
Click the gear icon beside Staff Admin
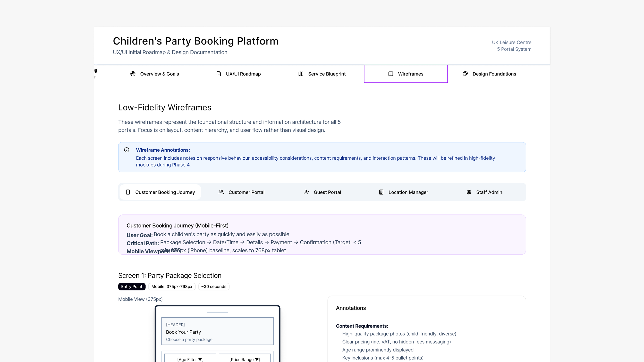tap(469, 192)
